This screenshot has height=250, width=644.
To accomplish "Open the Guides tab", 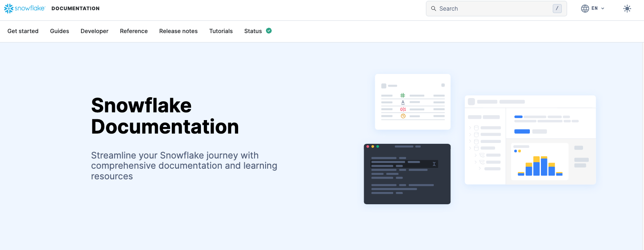I will 60,31.
